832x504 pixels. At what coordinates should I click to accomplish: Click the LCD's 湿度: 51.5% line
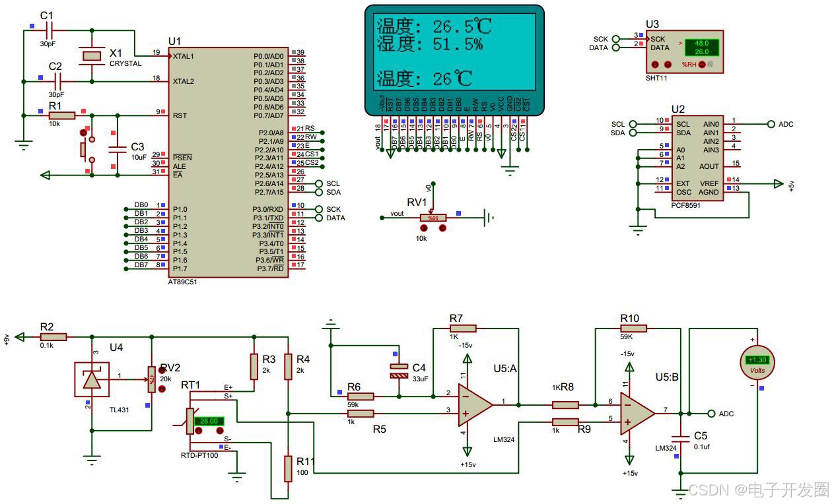[429, 44]
